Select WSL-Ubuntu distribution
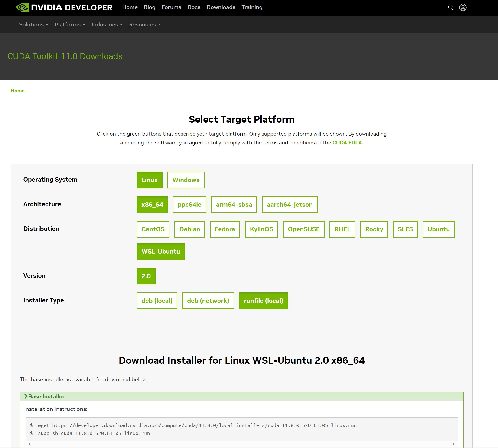This screenshot has height=448, width=498. [x=161, y=252]
